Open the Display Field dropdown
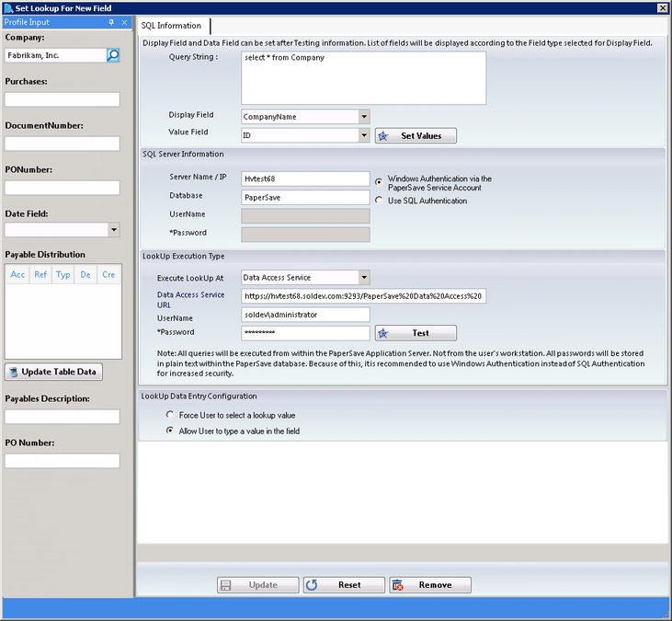Viewport: 672px width, 621px height. pos(364,117)
